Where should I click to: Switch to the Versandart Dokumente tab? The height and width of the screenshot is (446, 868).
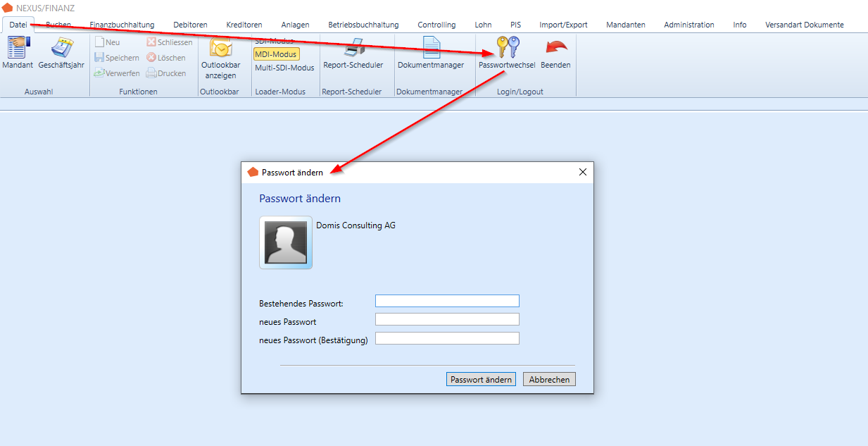[805, 25]
